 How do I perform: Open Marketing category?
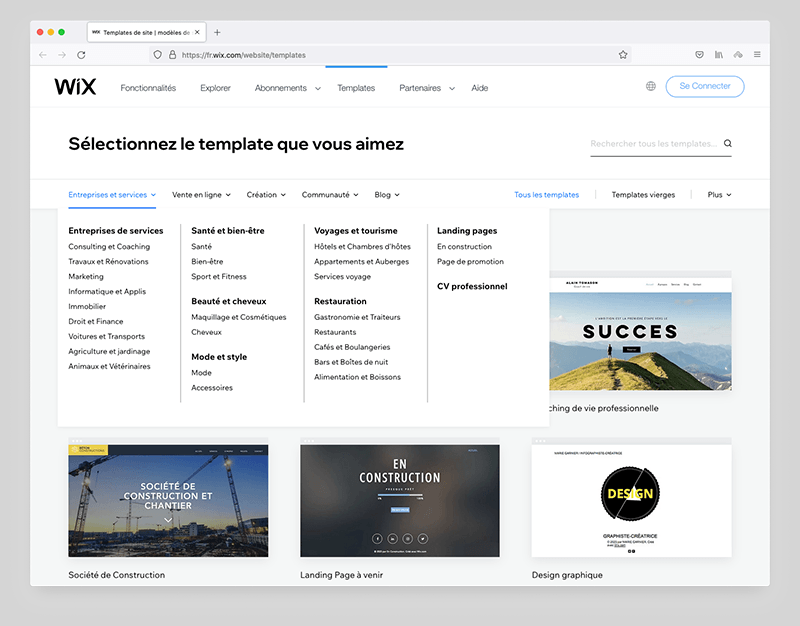click(x=86, y=277)
